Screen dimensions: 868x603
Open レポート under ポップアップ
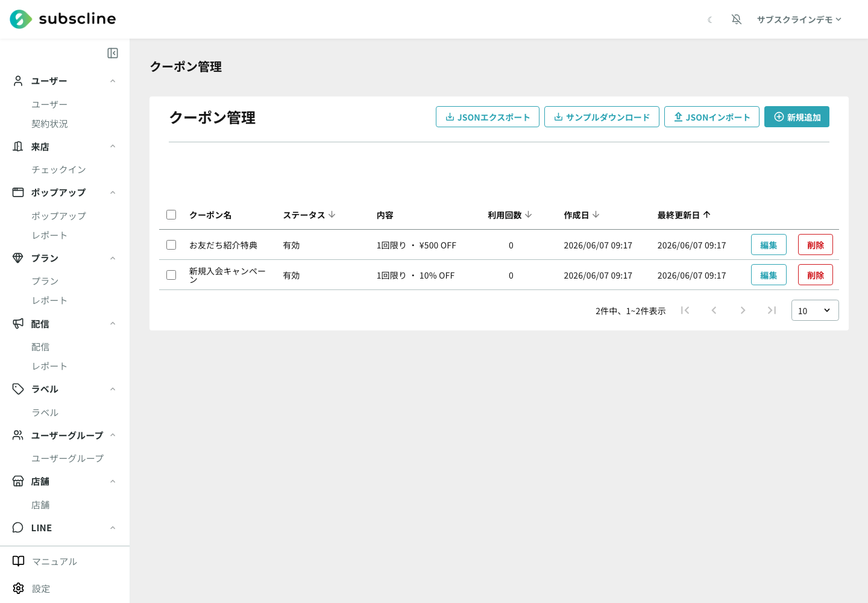pyautogui.click(x=49, y=235)
